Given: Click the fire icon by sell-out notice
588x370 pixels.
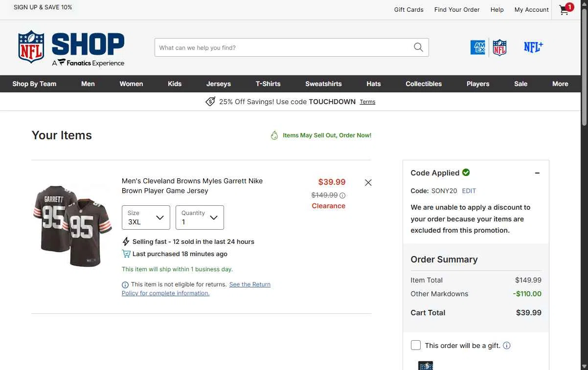Looking at the screenshot, I should pos(274,135).
